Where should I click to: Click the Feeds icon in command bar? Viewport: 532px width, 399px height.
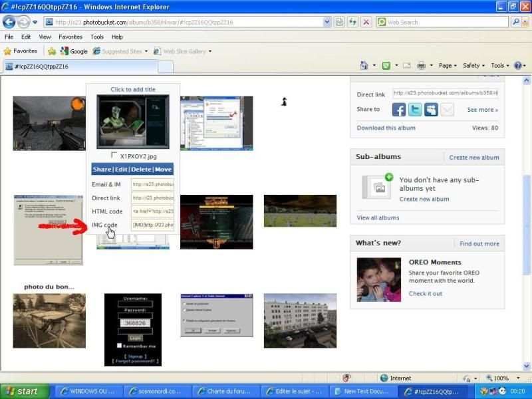[x=386, y=65]
